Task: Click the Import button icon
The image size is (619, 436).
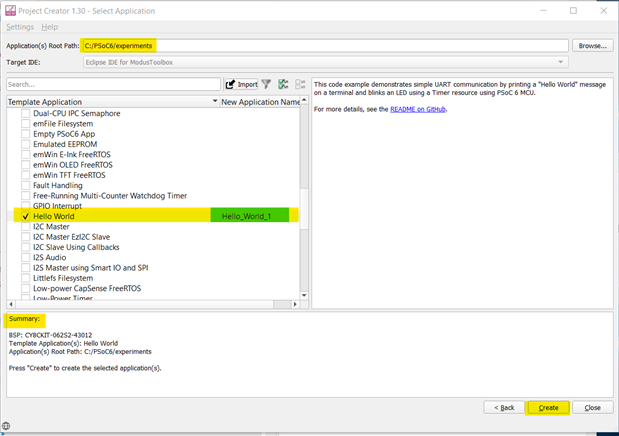Action: point(241,84)
